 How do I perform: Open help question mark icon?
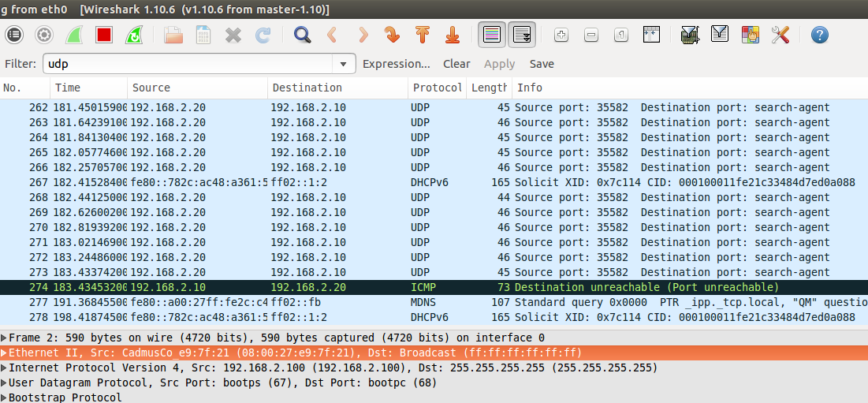pos(819,35)
